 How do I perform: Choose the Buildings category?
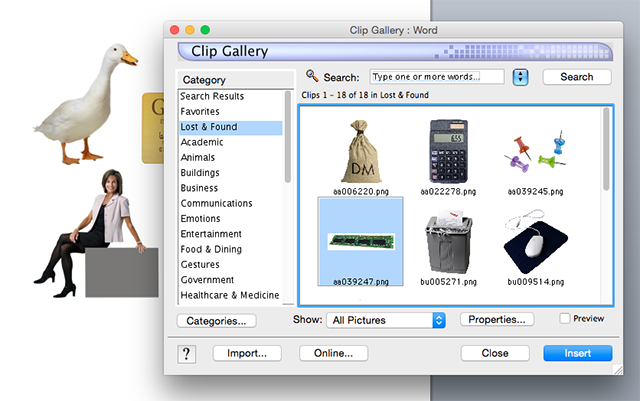(231, 173)
